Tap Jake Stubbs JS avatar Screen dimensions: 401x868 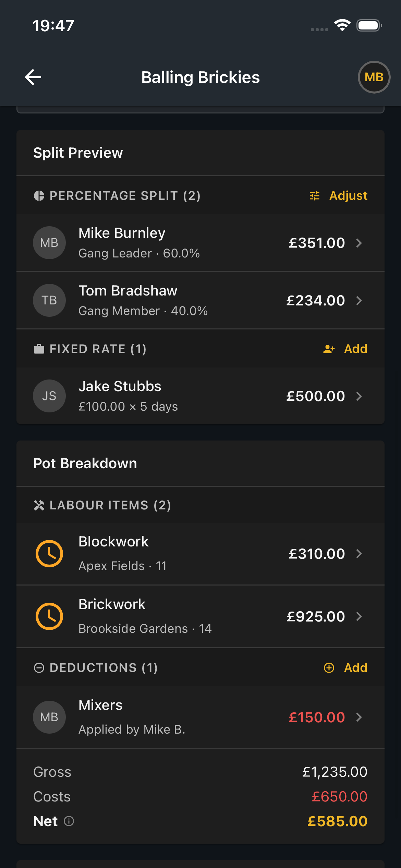click(x=49, y=396)
